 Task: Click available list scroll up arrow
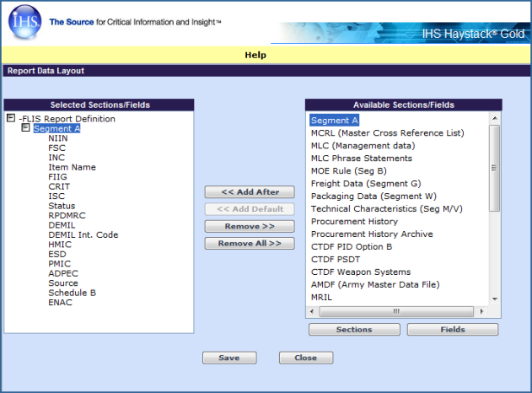tap(495, 118)
